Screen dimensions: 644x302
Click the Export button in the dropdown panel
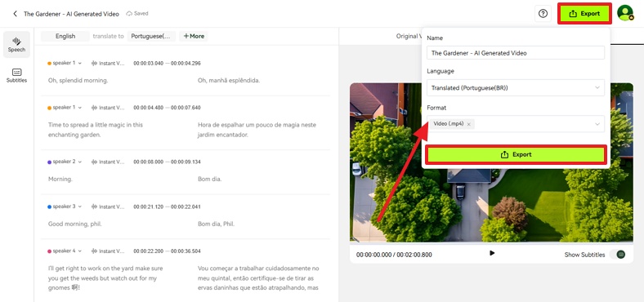tap(516, 155)
